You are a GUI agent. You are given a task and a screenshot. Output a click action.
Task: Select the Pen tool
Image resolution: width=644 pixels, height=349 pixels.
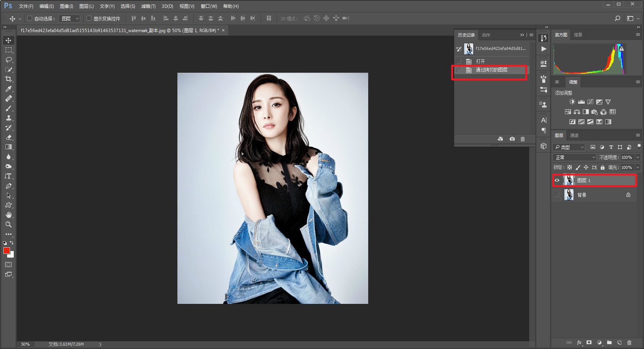click(x=8, y=186)
